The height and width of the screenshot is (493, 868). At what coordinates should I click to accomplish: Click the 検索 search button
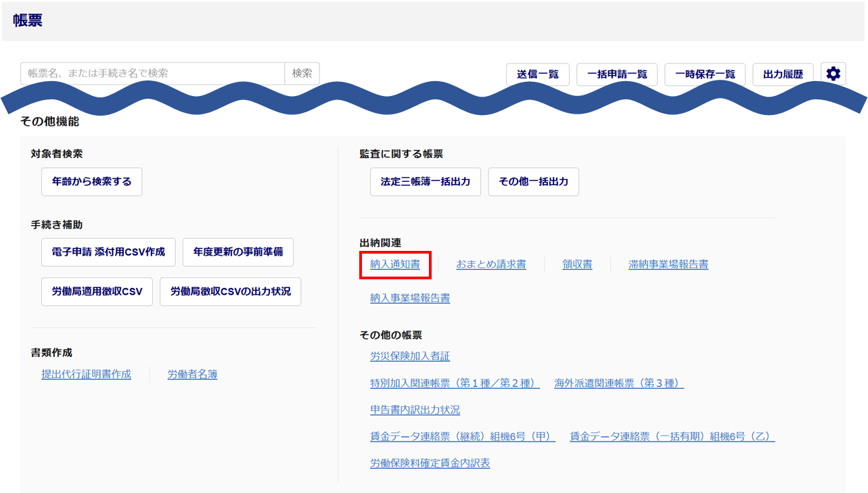point(302,74)
